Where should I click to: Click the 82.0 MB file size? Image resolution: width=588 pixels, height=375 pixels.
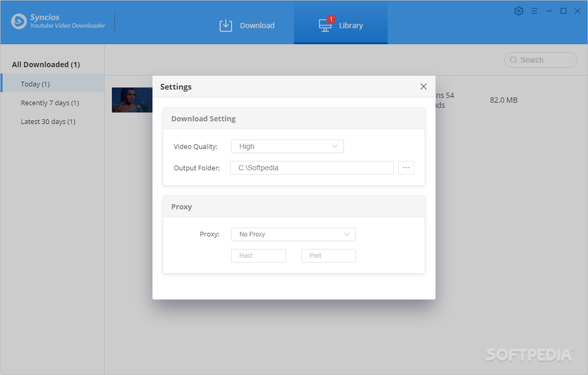(504, 100)
